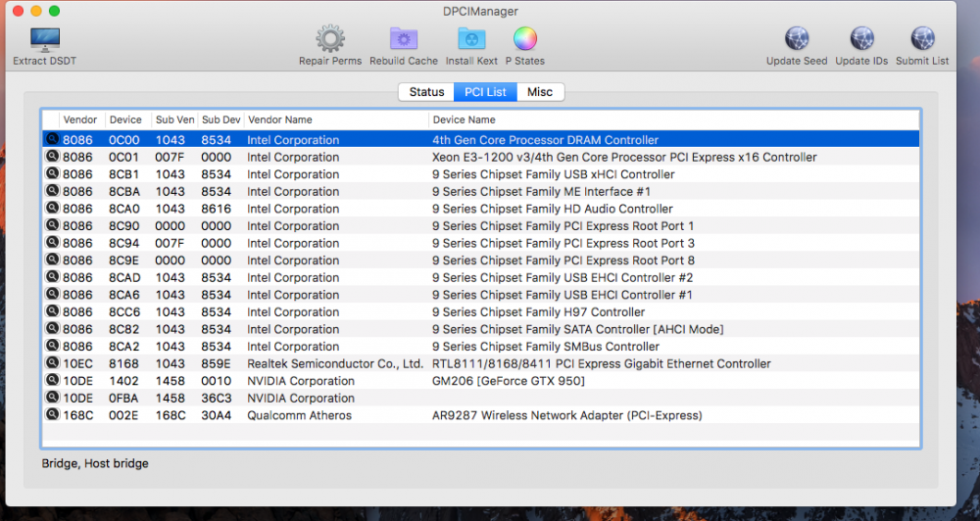
Task: Click magnifier icon for ME Interface #1 row
Action: click(x=53, y=191)
